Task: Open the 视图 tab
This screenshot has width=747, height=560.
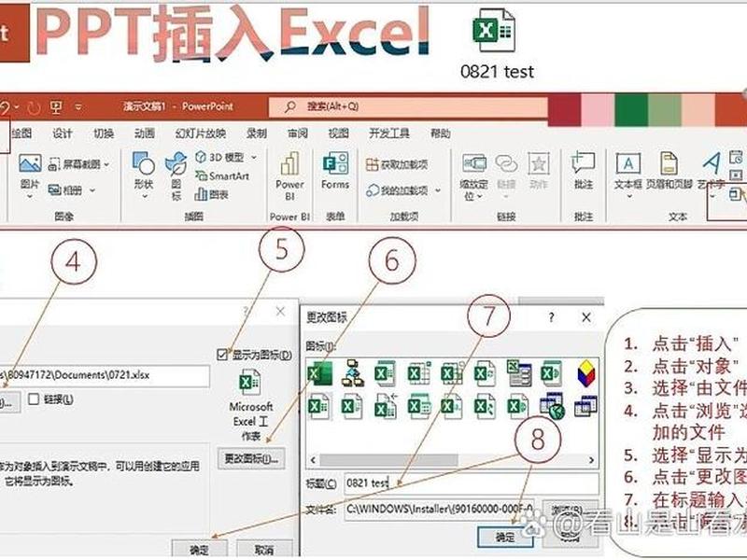Action: point(338,133)
